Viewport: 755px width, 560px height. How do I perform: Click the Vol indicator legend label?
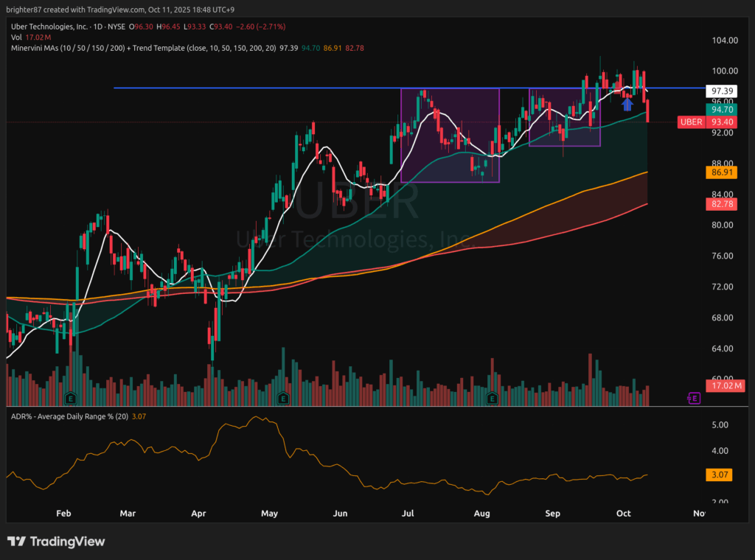coord(17,37)
